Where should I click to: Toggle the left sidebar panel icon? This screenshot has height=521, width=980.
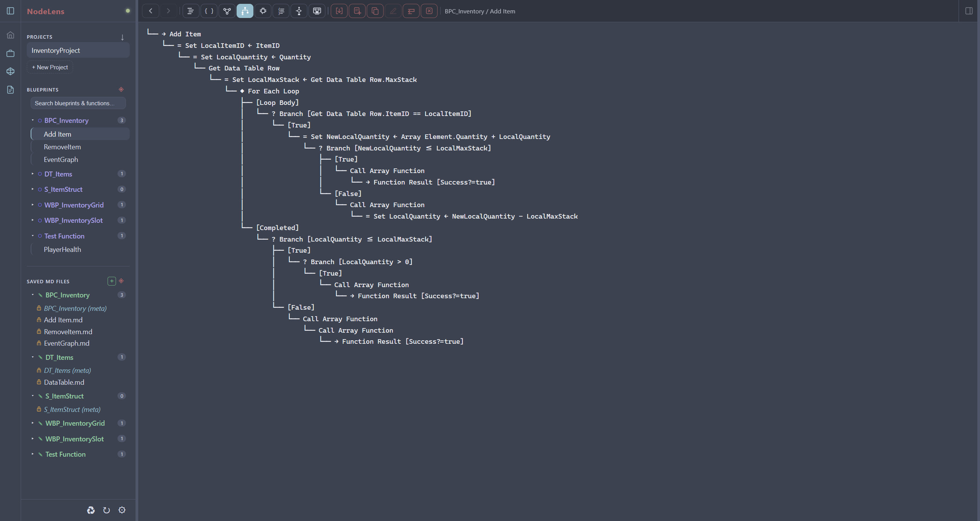[x=11, y=11]
